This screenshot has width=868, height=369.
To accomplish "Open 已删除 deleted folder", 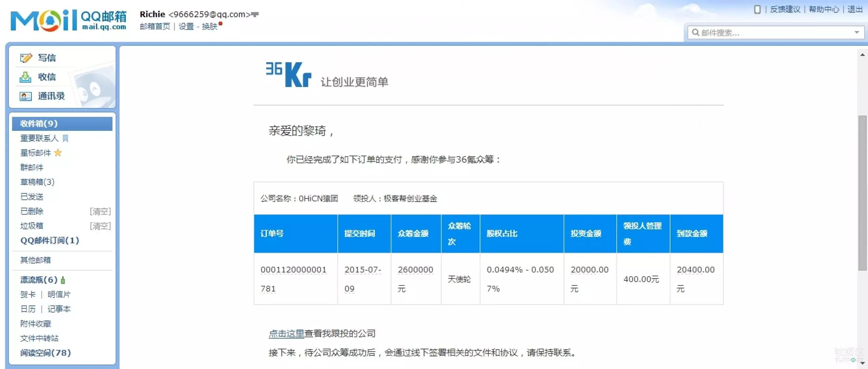I will click(32, 211).
